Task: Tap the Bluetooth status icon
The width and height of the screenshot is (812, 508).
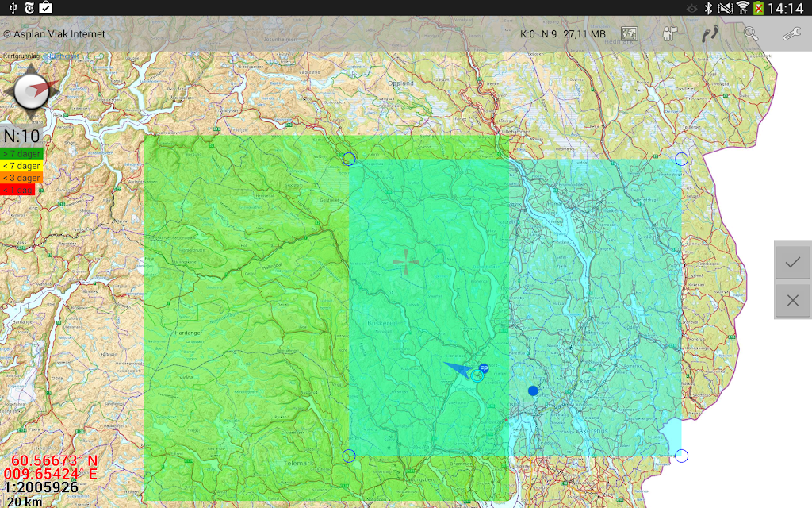Action: [x=708, y=8]
